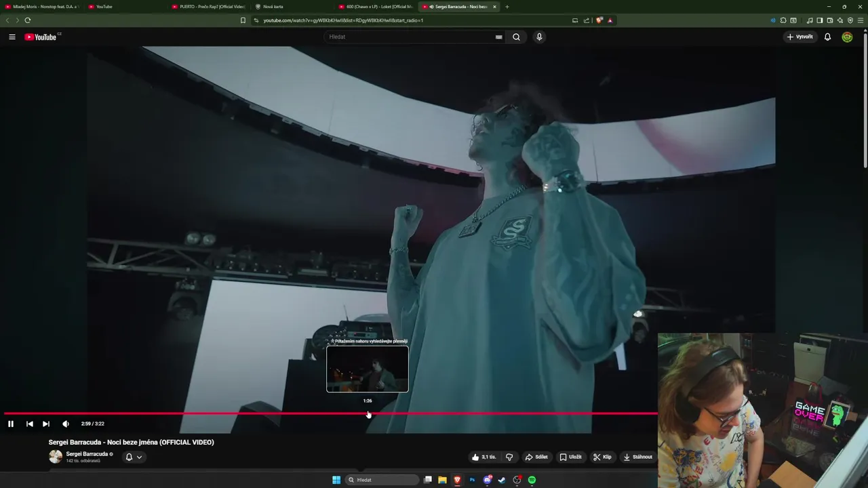Open Discord from the taskbar
Image resolution: width=868 pixels, height=488 pixels.
point(487,480)
